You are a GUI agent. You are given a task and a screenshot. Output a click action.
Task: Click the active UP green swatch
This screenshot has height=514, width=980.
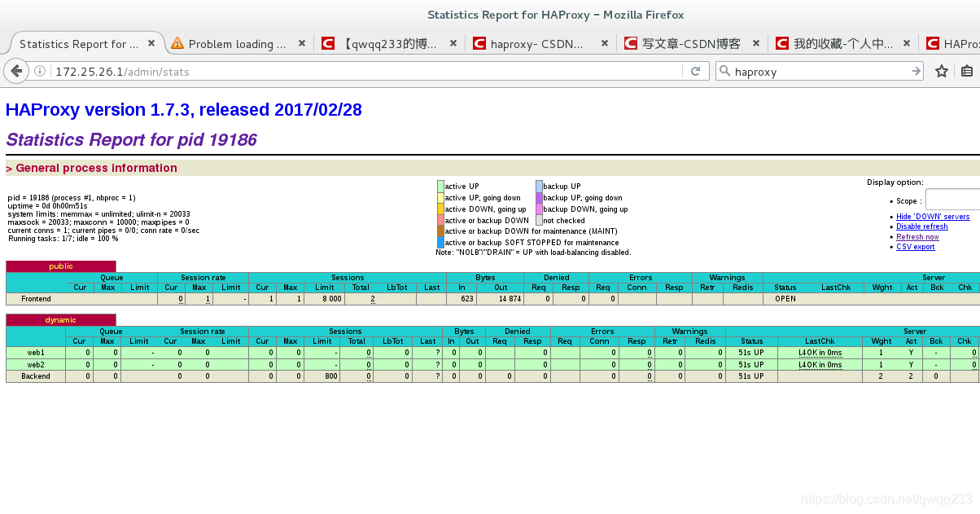tap(440, 187)
